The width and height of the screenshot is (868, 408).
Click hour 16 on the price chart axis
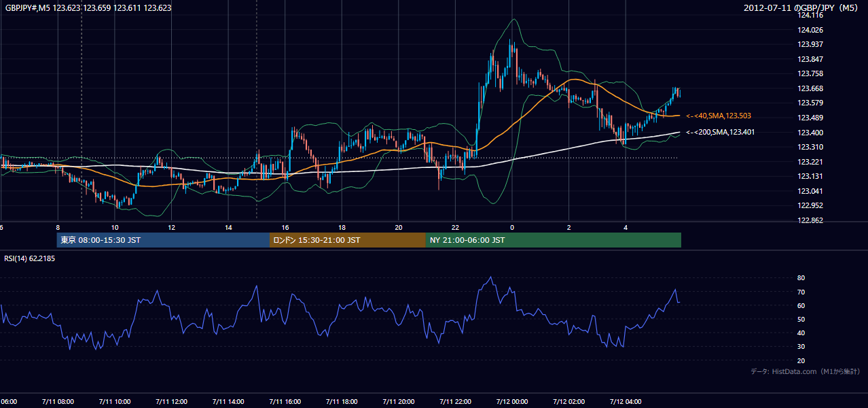pyautogui.click(x=285, y=228)
